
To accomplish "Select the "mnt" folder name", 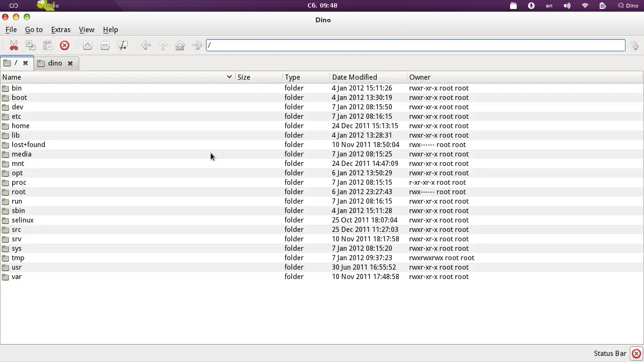I will [18, 164].
